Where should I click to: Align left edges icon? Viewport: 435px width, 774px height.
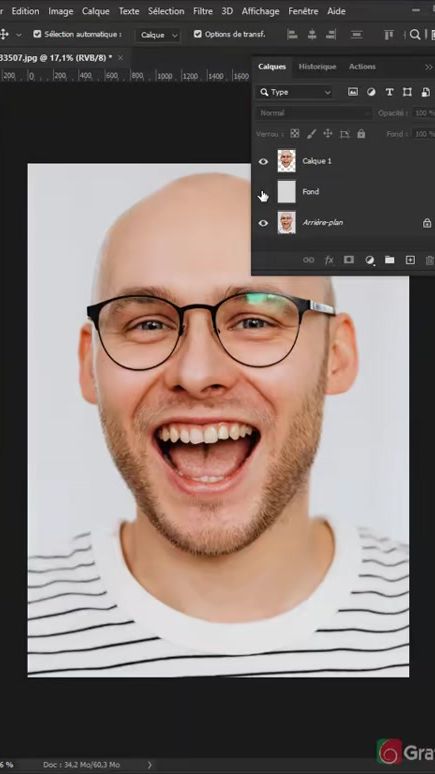293,34
